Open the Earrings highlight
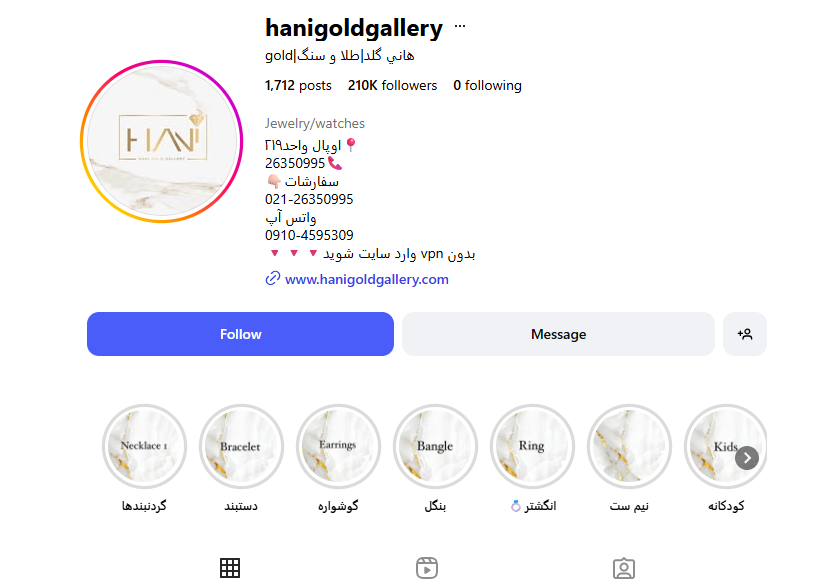The width and height of the screenshot is (831, 583). 338,446
